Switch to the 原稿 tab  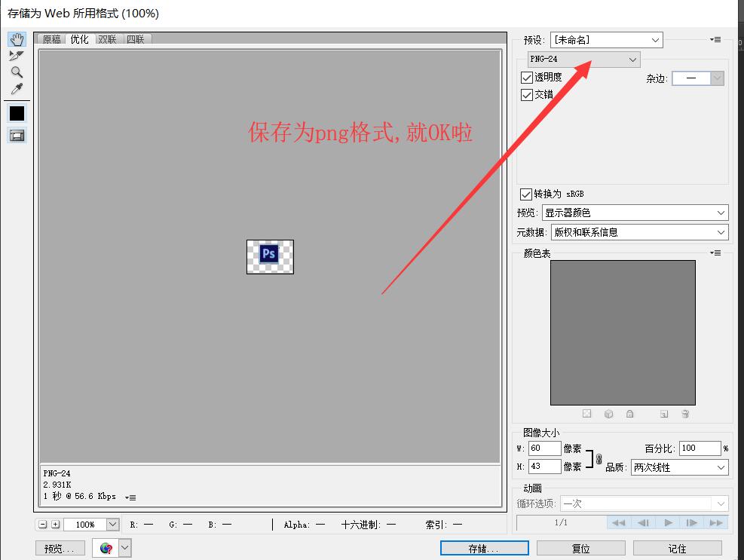point(51,39)
